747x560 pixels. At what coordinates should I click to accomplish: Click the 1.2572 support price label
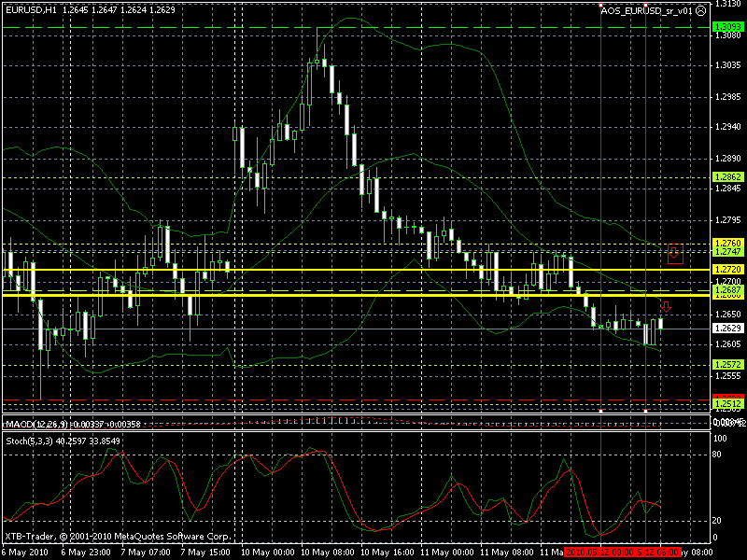click(x=726, y=363)
